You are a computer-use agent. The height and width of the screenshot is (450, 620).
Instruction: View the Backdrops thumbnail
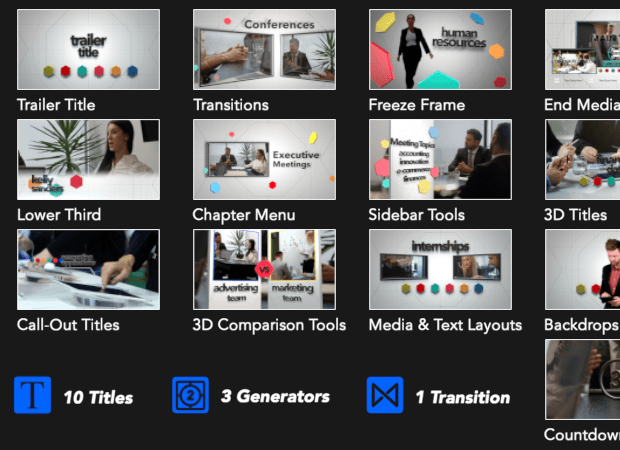click(x=582, y=269)
